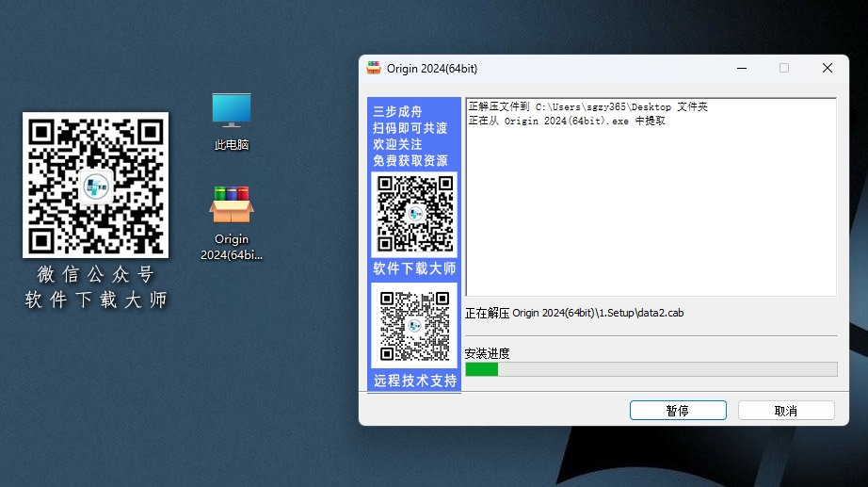Click the lower QR code above 远程技术支持
This screenshot has width=868, height=487.
coord(414,325)
